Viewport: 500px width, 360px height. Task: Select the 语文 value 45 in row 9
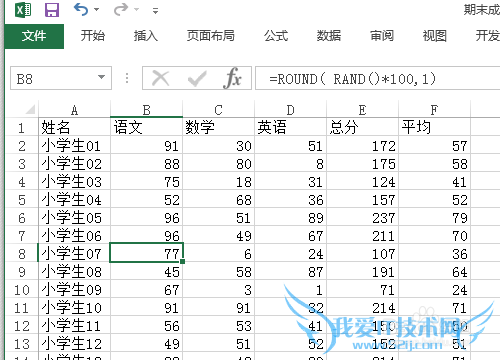[146, 271]
